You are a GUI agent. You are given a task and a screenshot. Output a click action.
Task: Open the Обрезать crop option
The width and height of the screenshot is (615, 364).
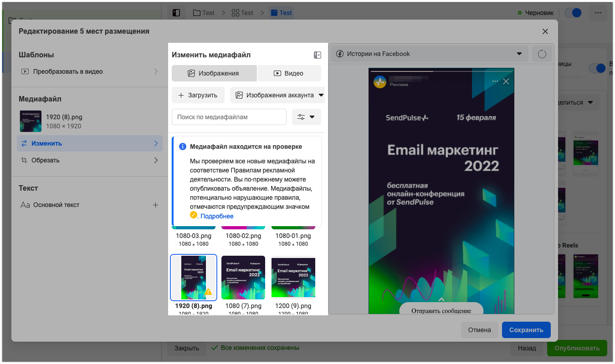coord(89,160)
